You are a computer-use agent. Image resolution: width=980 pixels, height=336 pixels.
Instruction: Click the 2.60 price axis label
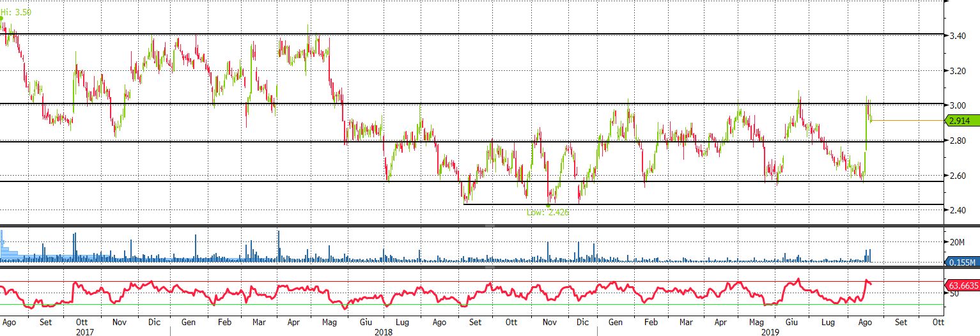point(957,176)
